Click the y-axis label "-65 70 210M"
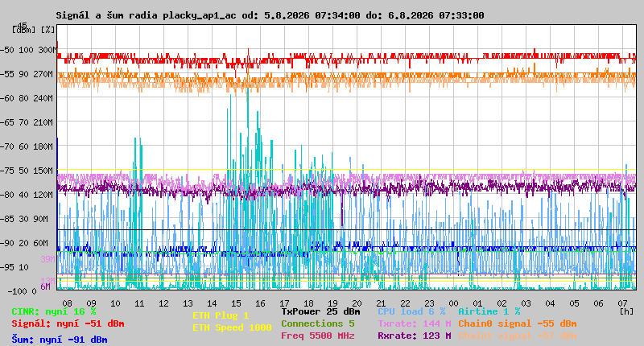Image resolution: width=644 pixels, height=346 pixels. (27, 123)
